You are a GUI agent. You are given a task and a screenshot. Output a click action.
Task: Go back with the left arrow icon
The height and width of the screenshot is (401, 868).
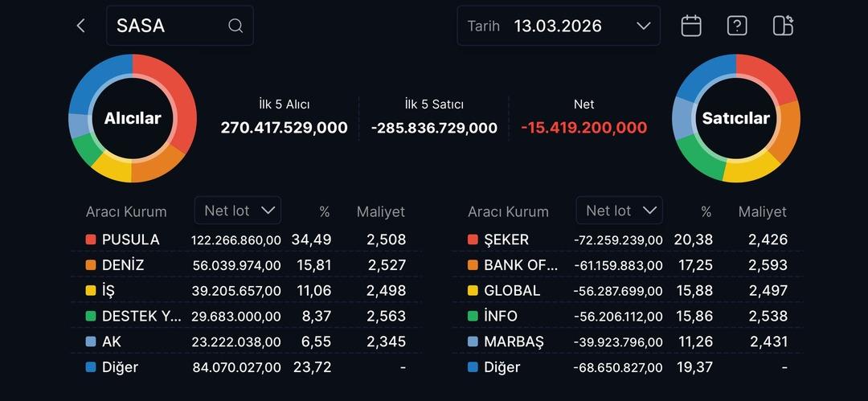(80, 26)
